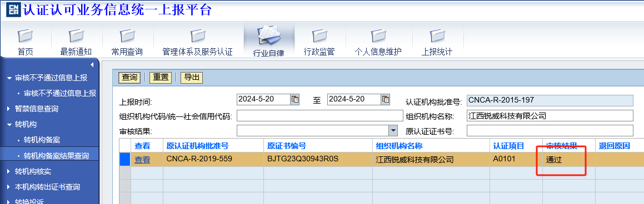Collapse the left sidebar arrow

click(92, 65)
